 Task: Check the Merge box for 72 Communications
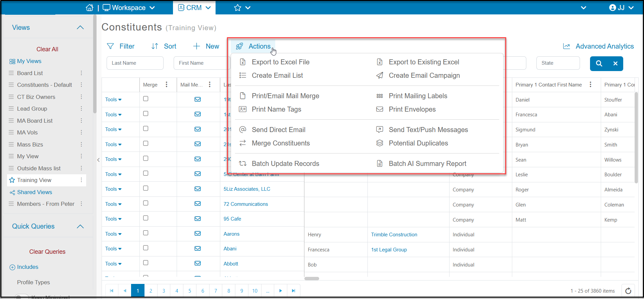pyautogui.click(x=145, y=203)
